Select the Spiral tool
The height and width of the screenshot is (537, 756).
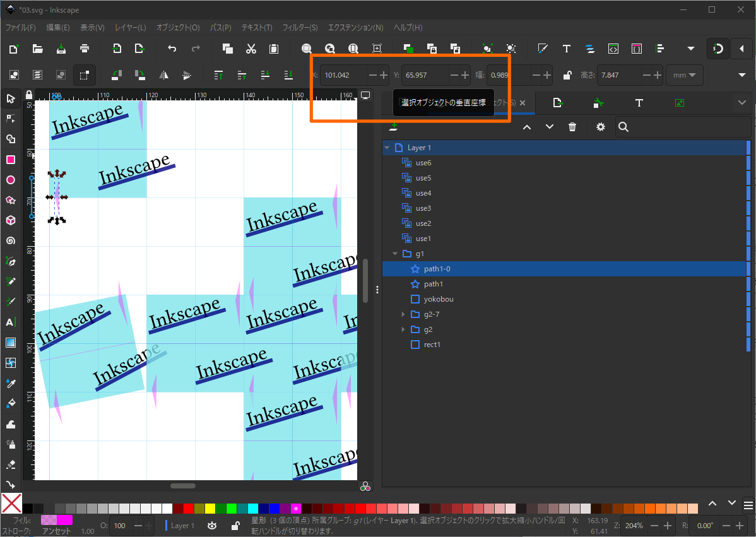coord(11,240)
